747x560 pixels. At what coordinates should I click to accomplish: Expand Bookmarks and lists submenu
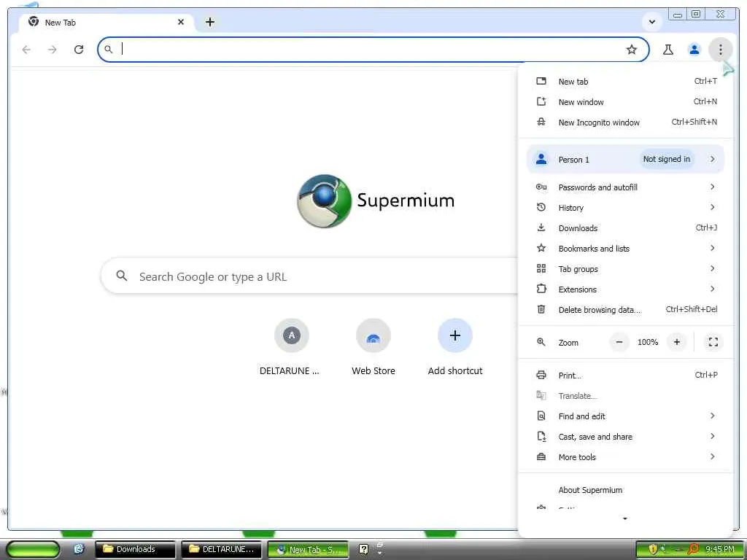point(626,249)
